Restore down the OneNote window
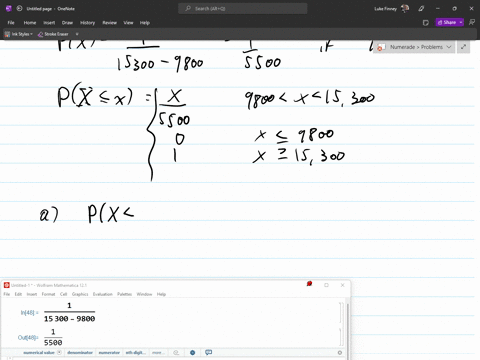 455,9
